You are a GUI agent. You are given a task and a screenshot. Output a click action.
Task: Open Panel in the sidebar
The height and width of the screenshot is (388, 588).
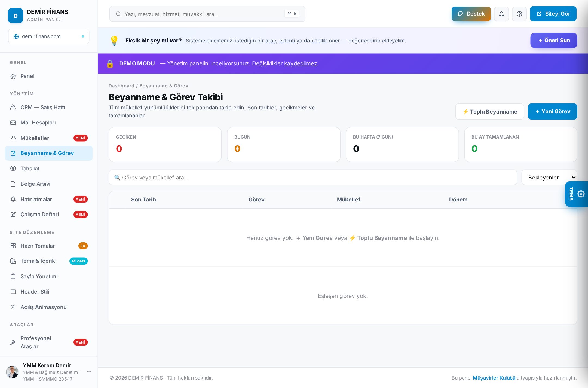[49, 76]
